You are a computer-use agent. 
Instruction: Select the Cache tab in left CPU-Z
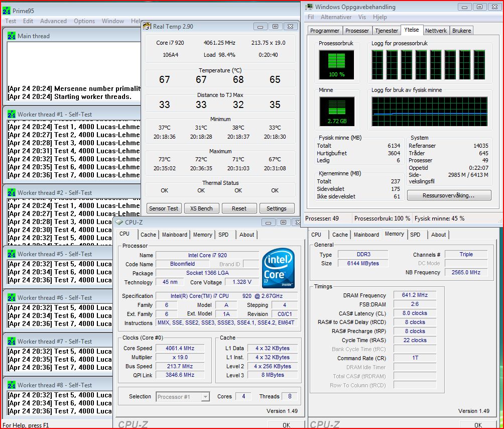148,235
